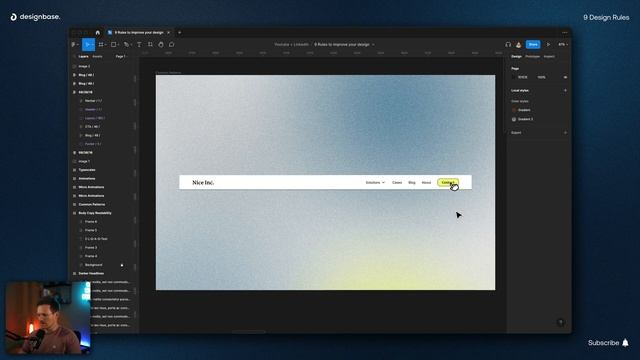Present the prototype with play icon
The width and height of the screenshot is (640, 360).
tap(548, 44)
